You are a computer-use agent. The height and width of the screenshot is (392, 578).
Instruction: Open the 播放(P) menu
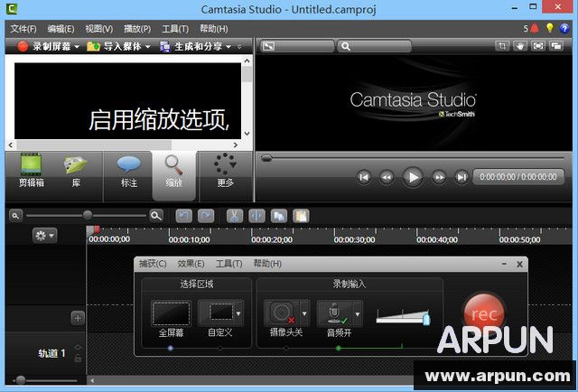coord(137,29)
